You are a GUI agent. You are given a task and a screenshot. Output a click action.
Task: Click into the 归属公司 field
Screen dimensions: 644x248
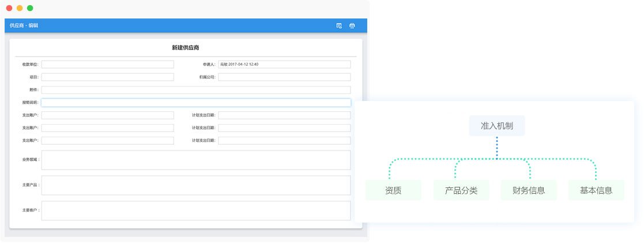tap(284, 77)
